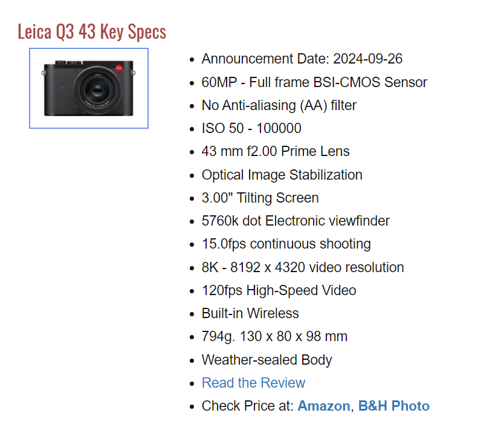Click the Check Price at label
The width and height of the screenshot is (504, 433).
click(x=248, y=406)
